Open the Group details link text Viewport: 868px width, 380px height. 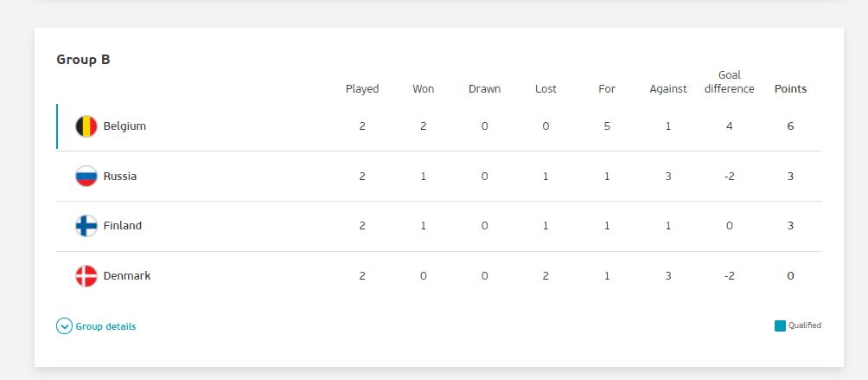point(105,326)
